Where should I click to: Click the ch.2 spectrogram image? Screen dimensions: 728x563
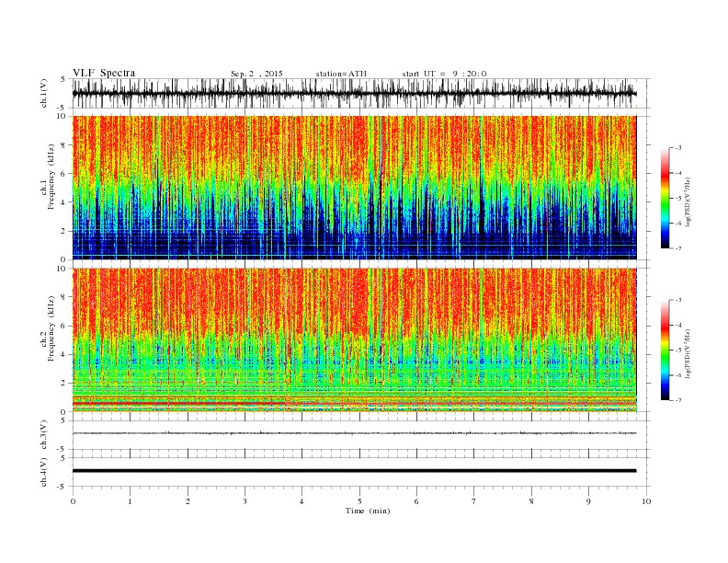coord(355,340)
